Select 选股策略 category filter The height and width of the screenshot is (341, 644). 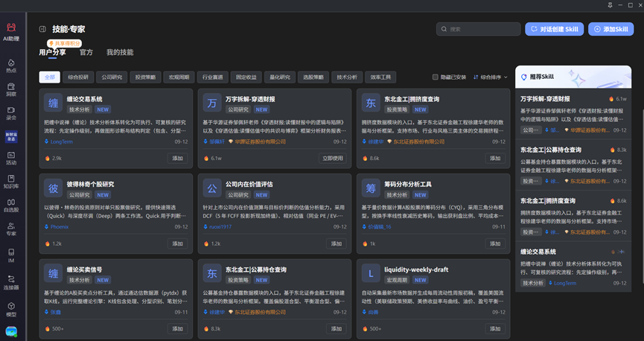click(x=313, y=77)
